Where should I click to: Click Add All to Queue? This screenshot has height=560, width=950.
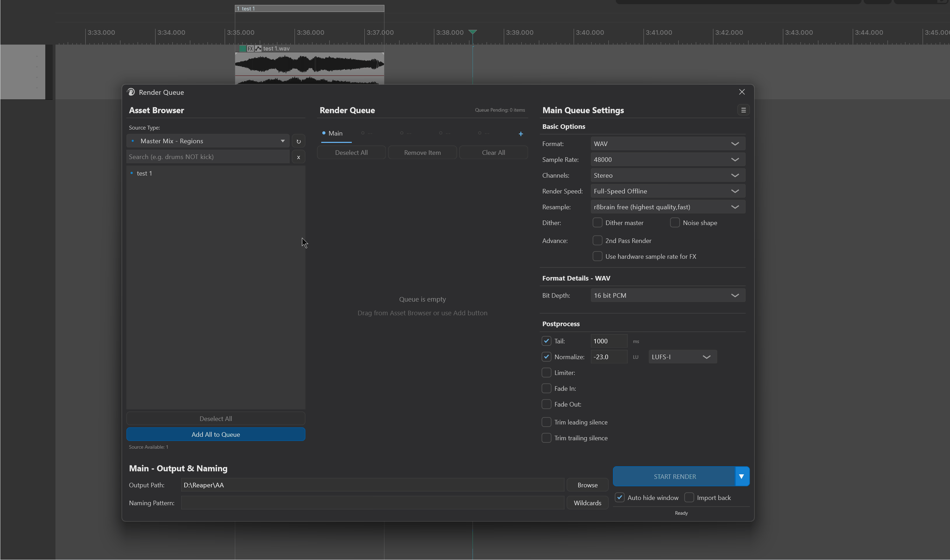click(x=216, y=435)
